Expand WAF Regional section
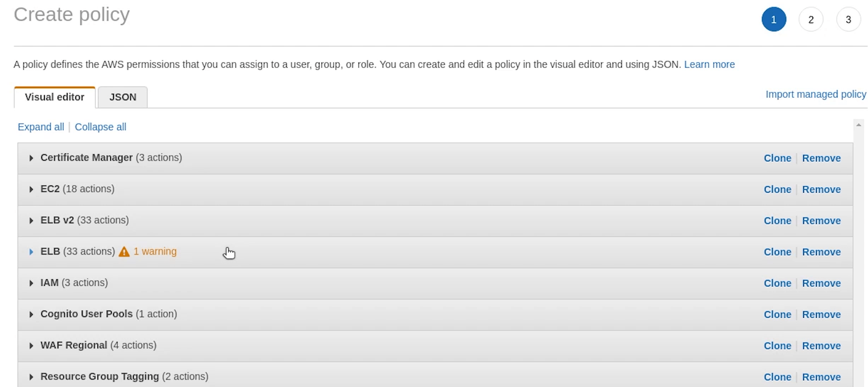This screenshot has width=868, height=387. [31, 346]
